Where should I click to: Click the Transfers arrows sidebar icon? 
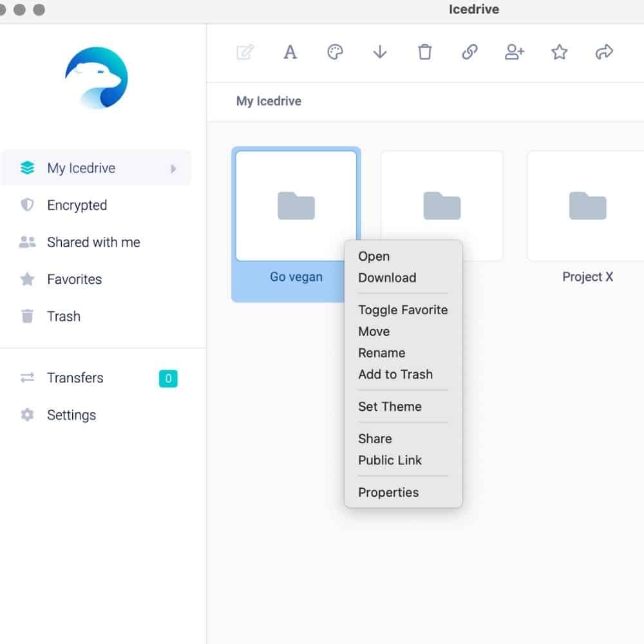[x=28, y=377]
